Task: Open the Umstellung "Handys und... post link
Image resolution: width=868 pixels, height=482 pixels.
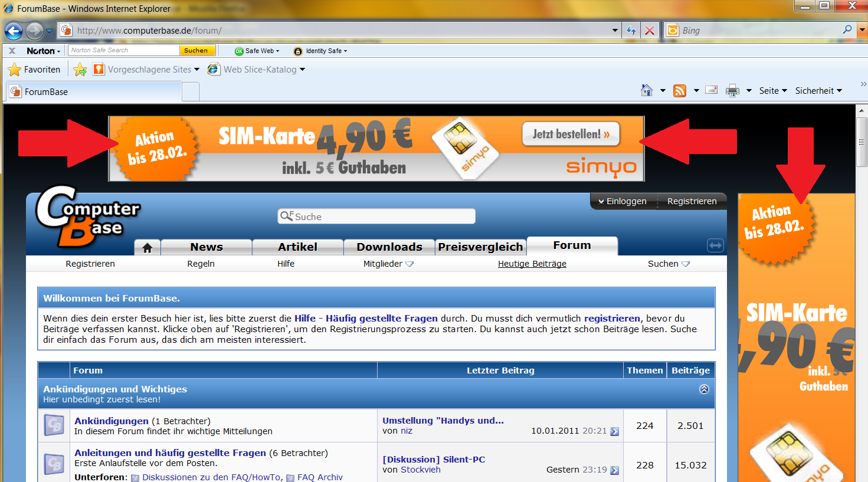Action: click(443, 421)
